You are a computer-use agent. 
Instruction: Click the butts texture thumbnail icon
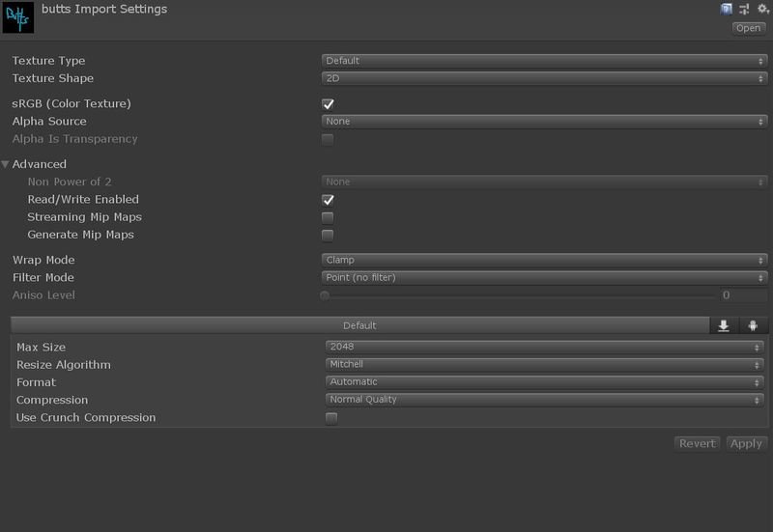click(18, 18)
